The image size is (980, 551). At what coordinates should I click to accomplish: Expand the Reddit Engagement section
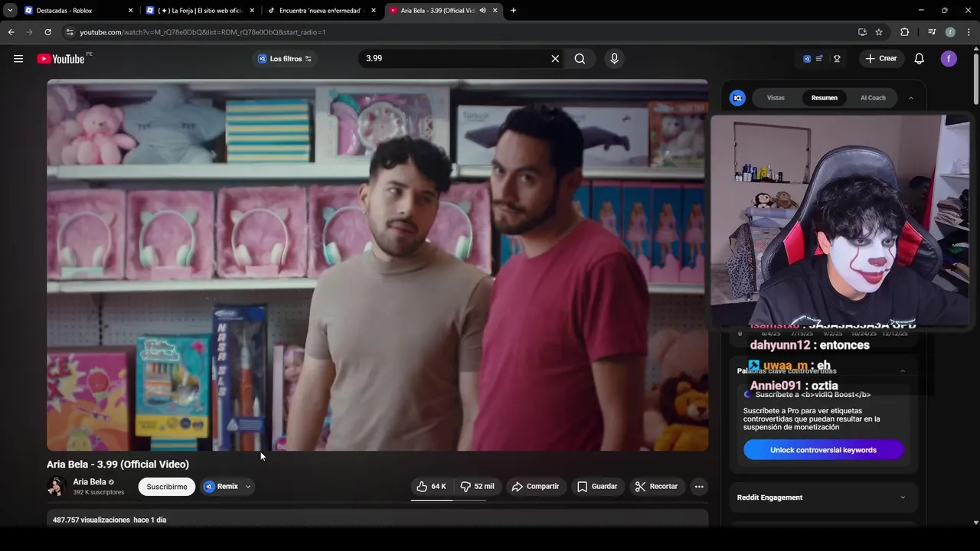(x=823, y=497)
